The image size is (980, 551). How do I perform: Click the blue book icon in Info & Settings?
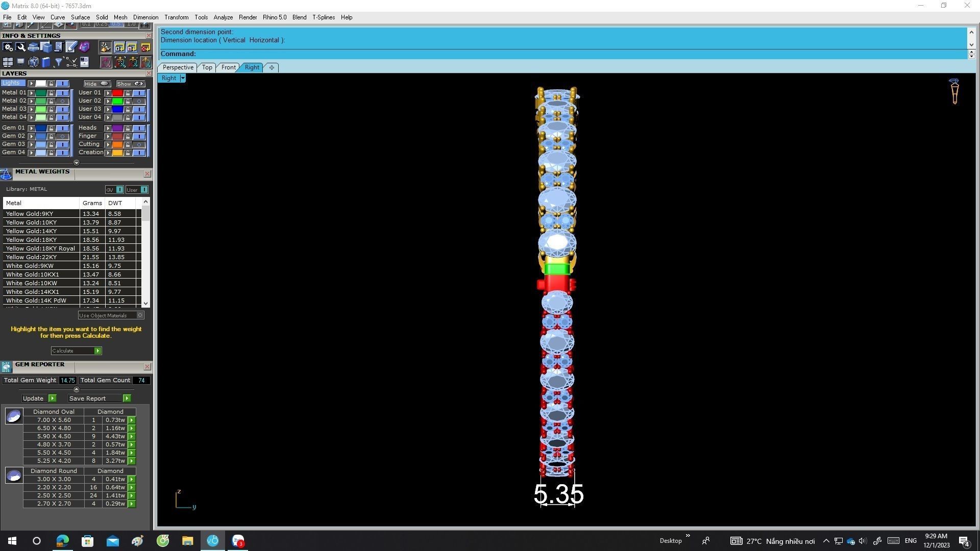click(x=46, y=62)
